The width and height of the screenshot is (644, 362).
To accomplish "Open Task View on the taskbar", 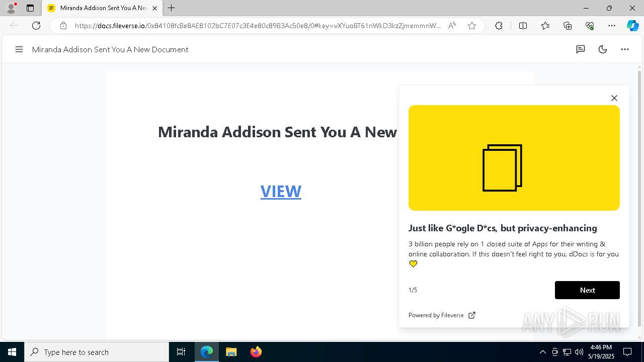I will [181, 352].
